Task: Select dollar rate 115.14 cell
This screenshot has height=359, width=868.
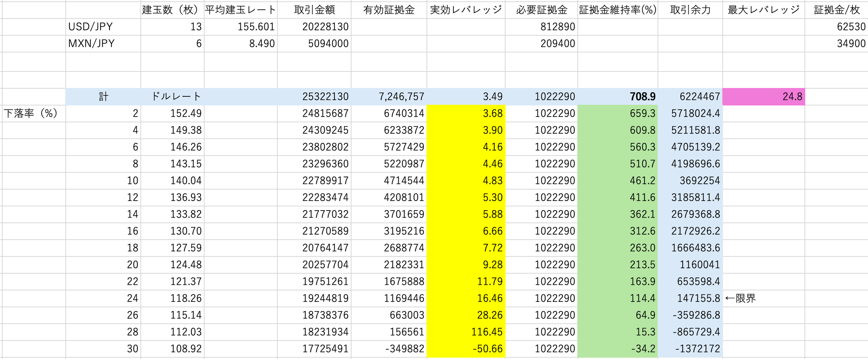Action: pyautogui.click(x=172, y=315)
